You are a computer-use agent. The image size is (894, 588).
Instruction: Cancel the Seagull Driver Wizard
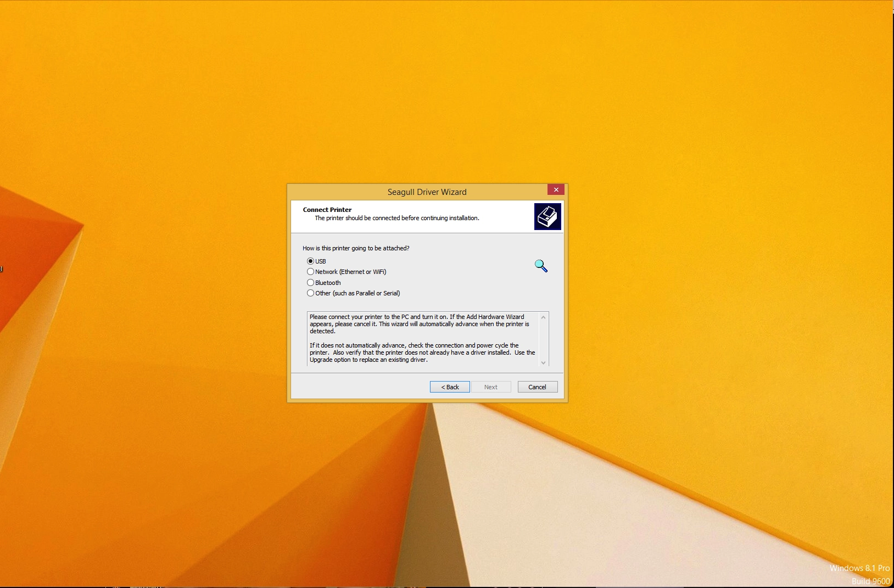pyautogui.click(x=538, y=387)
